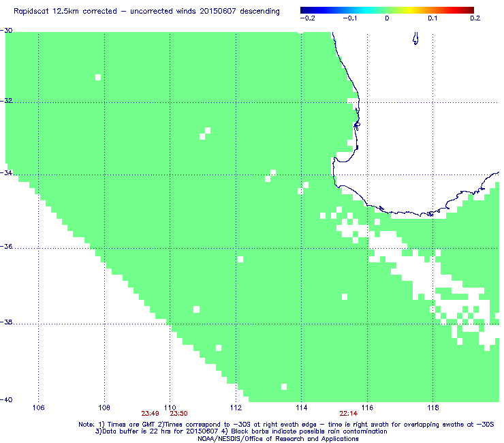Click the longitude label 106
This screenshot has height=443, width=504.
point(38,408)
